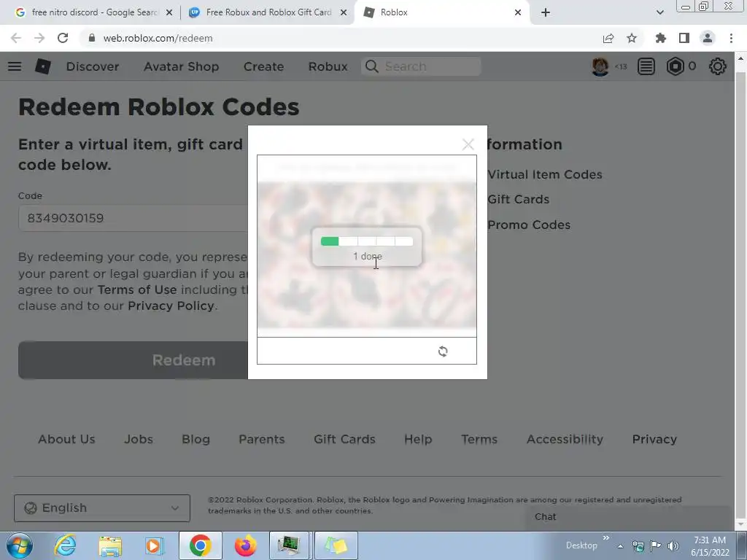Click the search magnifier icon
The image size is (747, 560).
[x=372, y=66]
